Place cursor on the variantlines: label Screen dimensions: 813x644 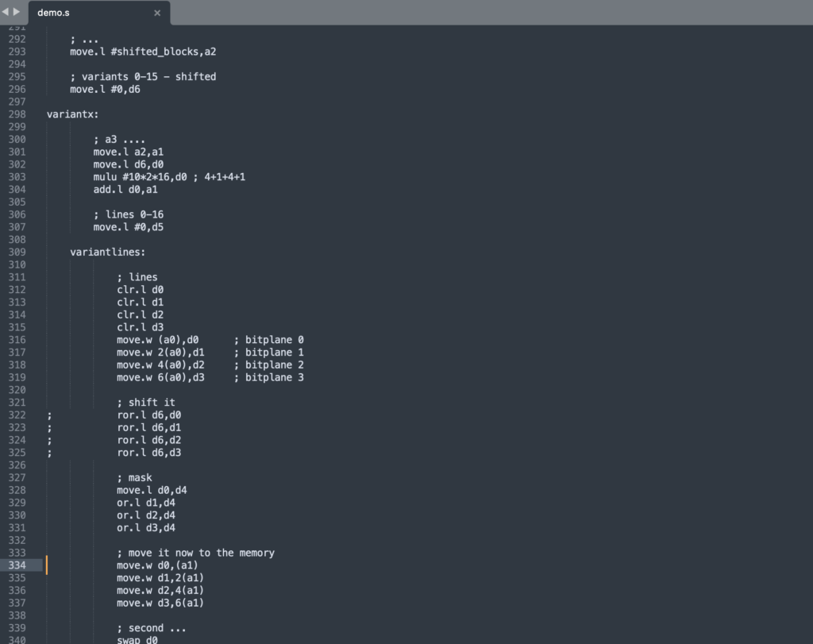[107, 253]
